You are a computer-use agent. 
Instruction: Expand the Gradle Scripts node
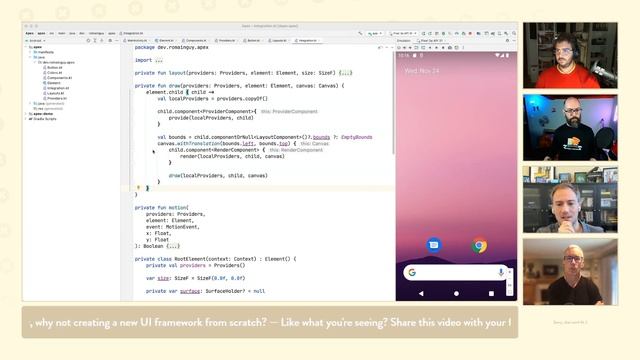(x=26, y=119)
